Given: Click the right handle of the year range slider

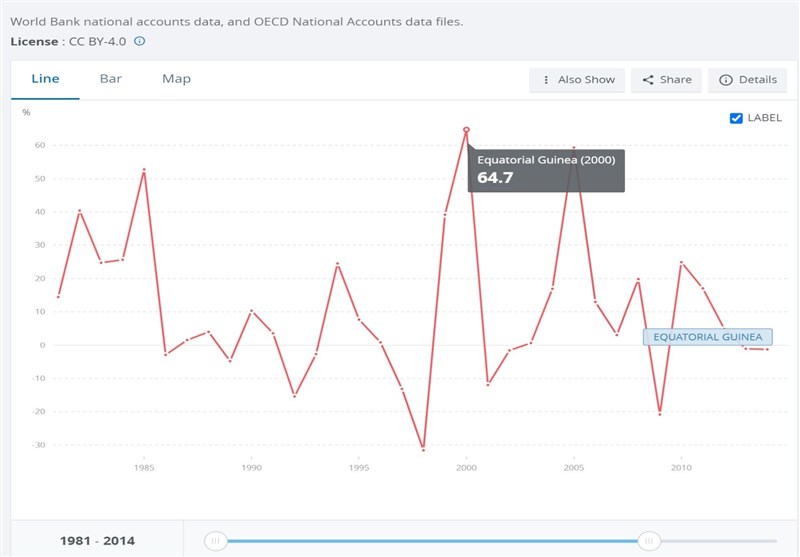Looking at the screenshot, I should 649,541.
